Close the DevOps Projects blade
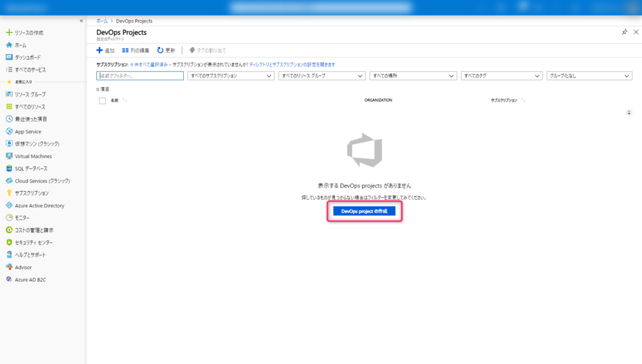 [636, 32]
